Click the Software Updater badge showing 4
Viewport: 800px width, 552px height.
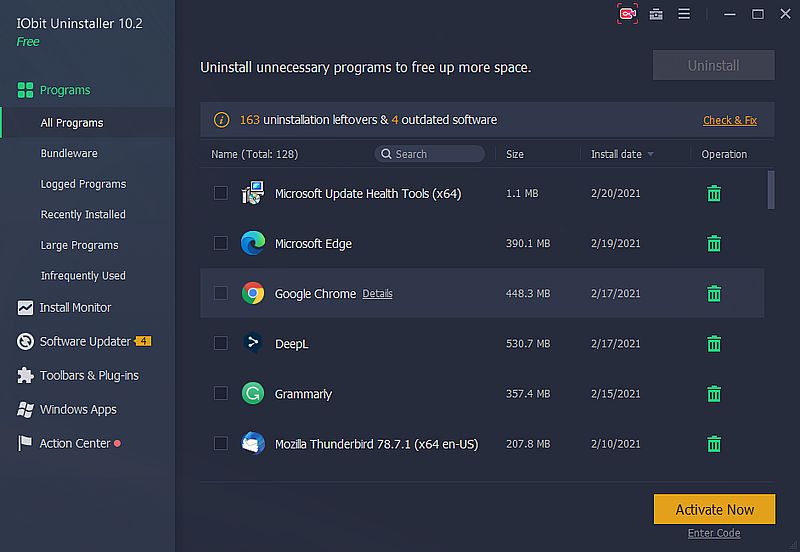pos(142,341)
